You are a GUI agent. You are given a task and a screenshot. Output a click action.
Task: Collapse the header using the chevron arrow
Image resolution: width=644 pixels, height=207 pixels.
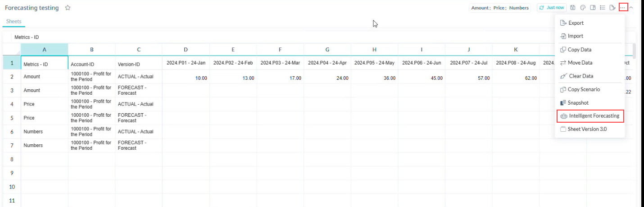tap(631, 8)
